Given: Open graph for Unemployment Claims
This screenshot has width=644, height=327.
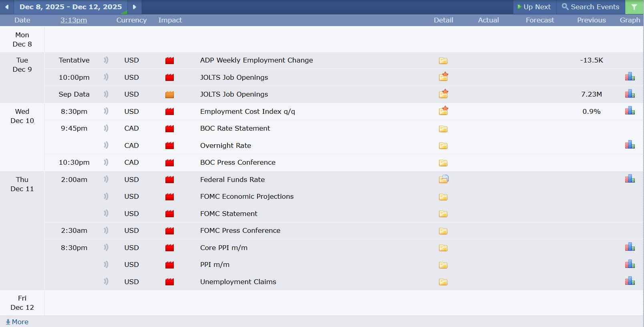Looking at the screenshot, I should (x=630, y=281).
